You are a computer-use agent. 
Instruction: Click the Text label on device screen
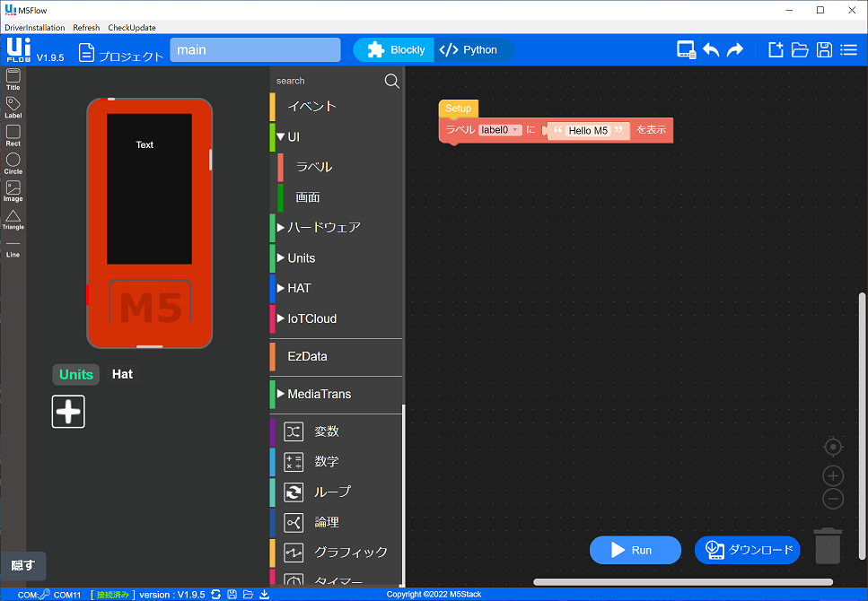coord(145,144)
